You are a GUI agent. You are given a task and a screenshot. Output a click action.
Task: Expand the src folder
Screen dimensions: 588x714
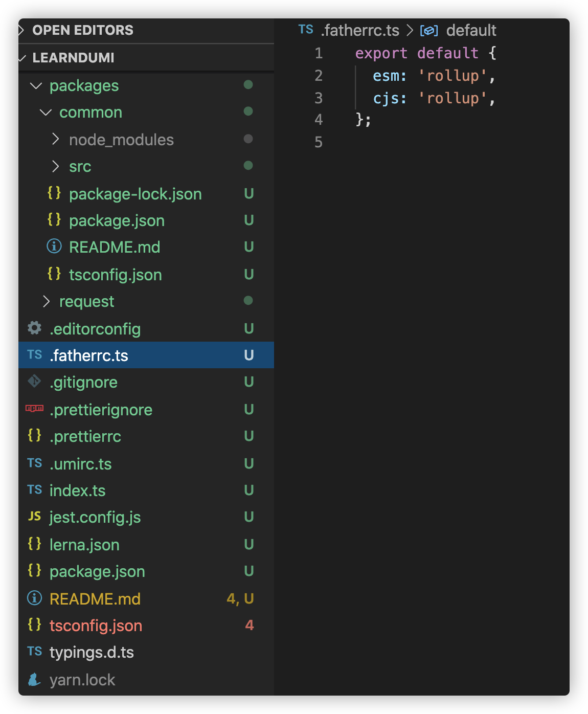pos(56,166)
